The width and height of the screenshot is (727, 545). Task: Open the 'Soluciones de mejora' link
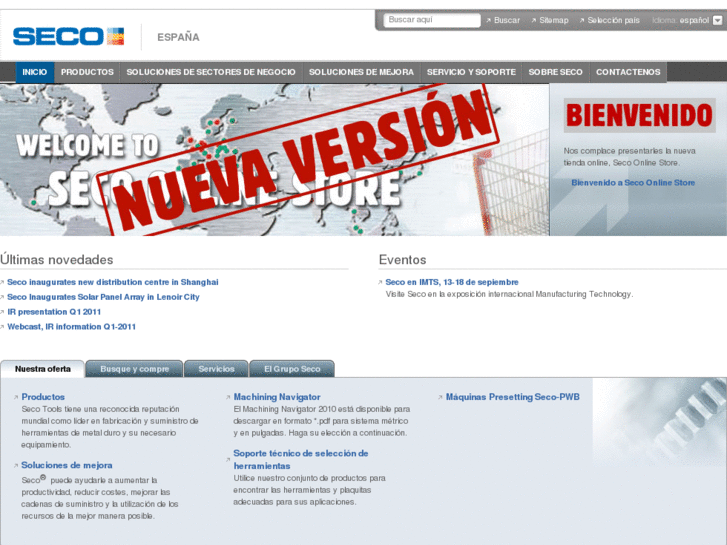pos(67,465)
